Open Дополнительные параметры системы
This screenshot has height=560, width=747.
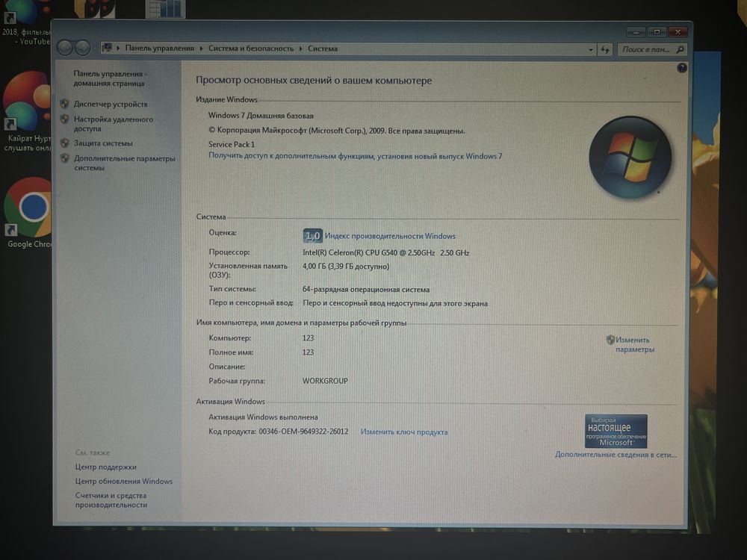124,163
